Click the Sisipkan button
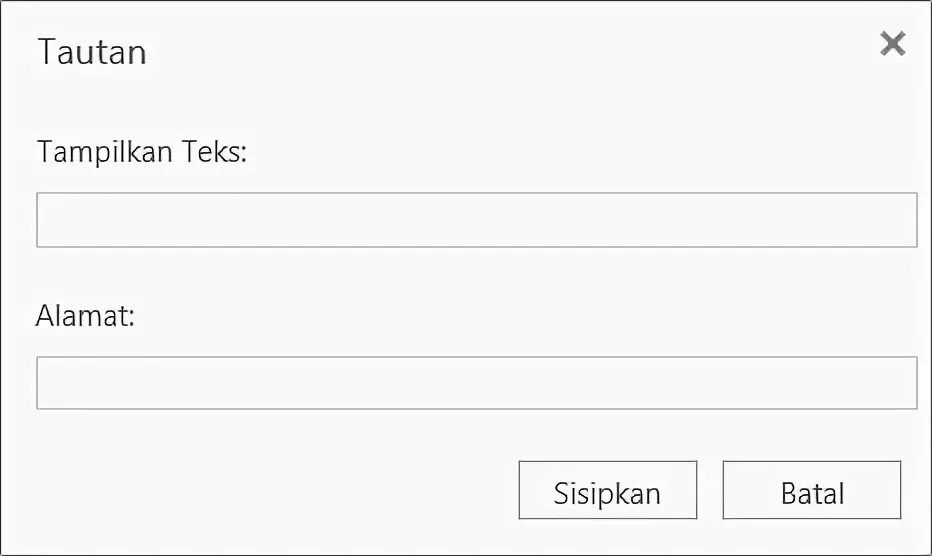Viewport: 932px width, 556px height. 607,490
